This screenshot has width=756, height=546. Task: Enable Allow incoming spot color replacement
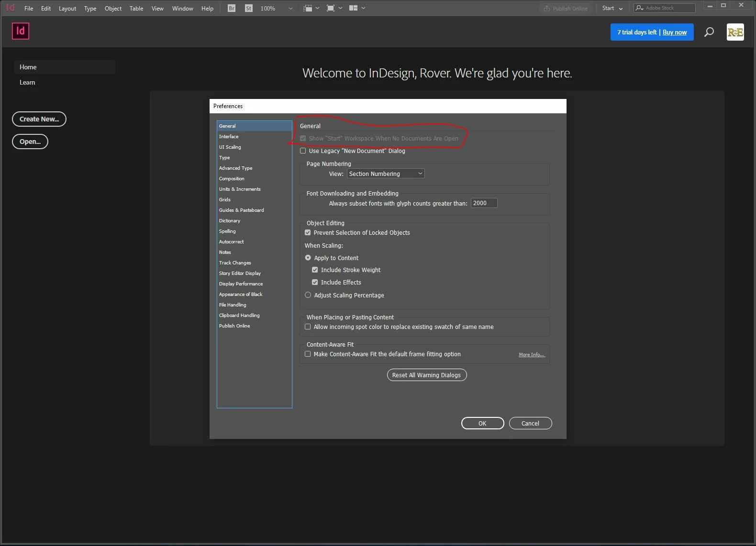tap(308, 327)
